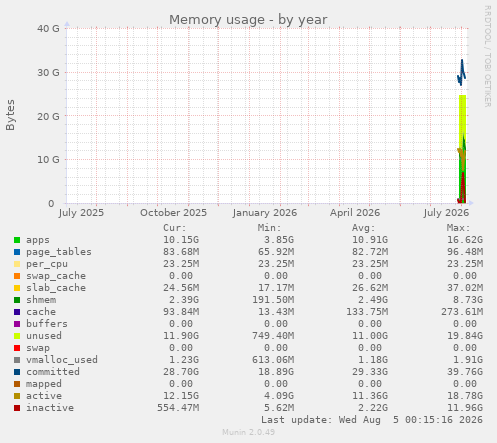Click the 'unused' legend label
The width and height of the screenshot is (497, 443).
point(44,336)
